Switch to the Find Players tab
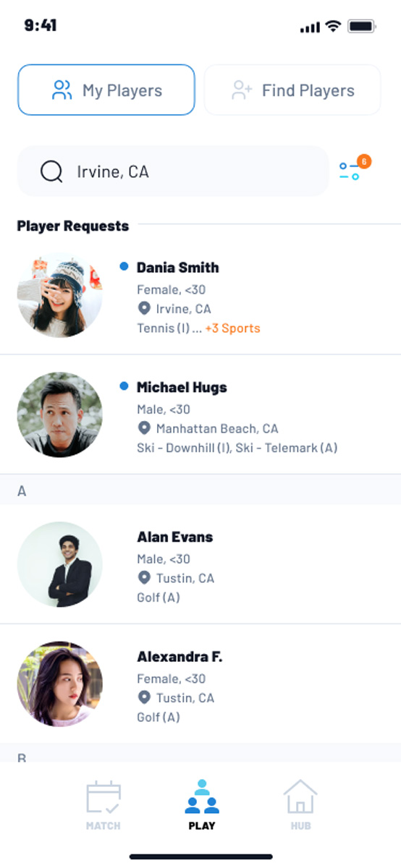This screenshot has width=401, height=868. (x=292, y=90)
